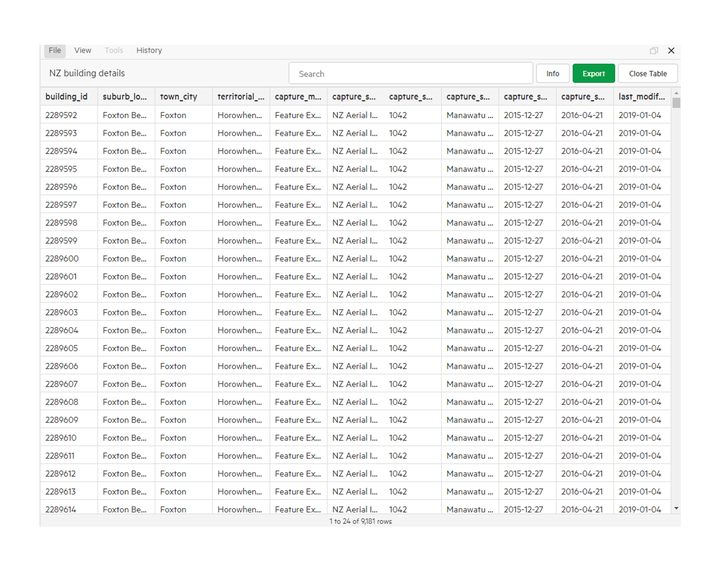720x568 pixels.
Task: Sort by building_id column header
Action: (x=68, y=96)
